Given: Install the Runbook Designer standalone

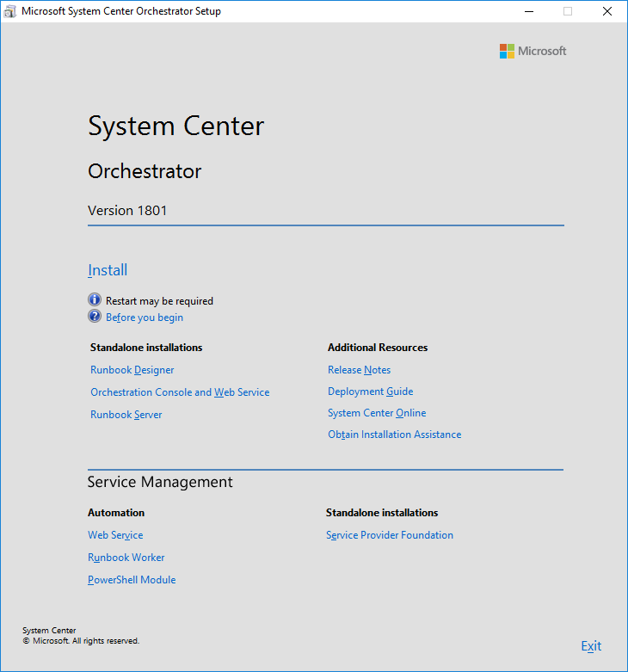Looking at the screenshot, I should click(x=132, y=369).
